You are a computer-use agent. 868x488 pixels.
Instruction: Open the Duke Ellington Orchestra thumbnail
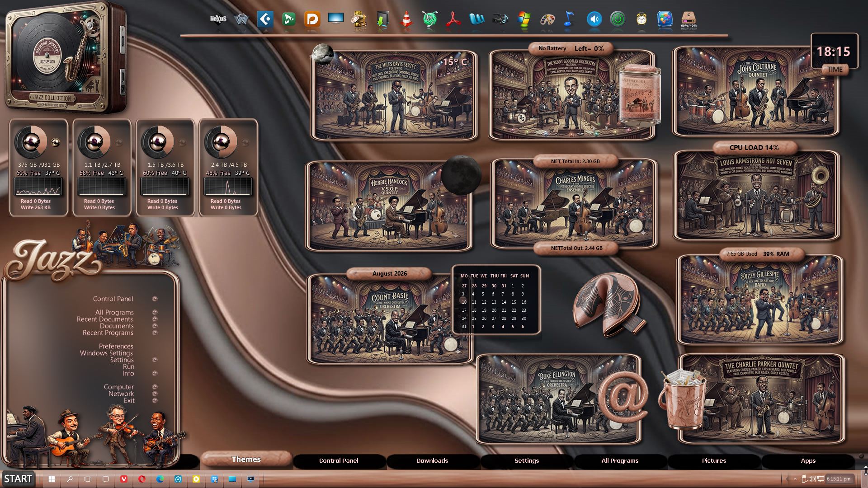[x=559, y=399]
